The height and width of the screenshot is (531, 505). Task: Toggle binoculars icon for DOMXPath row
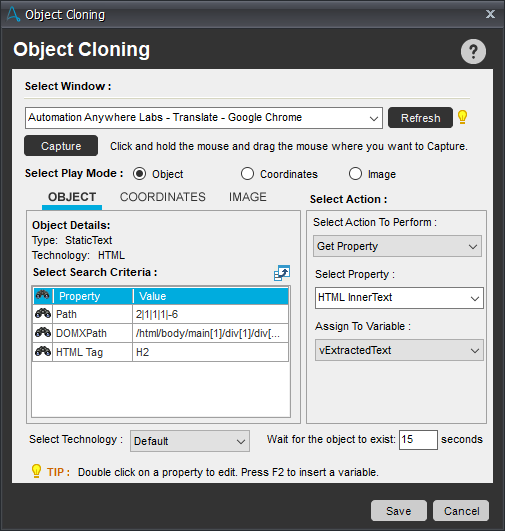[x=43, y=333]
